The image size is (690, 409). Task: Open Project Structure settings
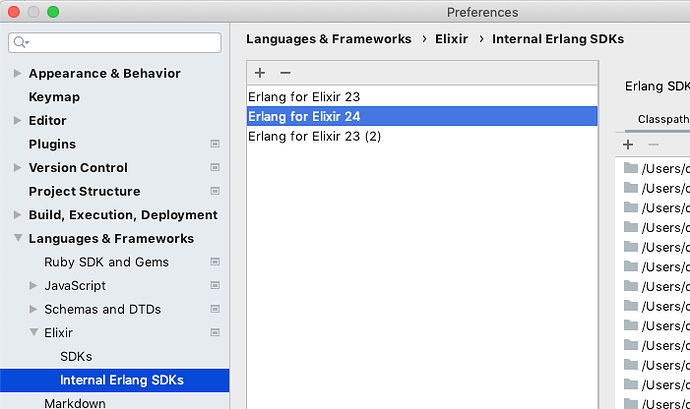click(x=84, y=191)
